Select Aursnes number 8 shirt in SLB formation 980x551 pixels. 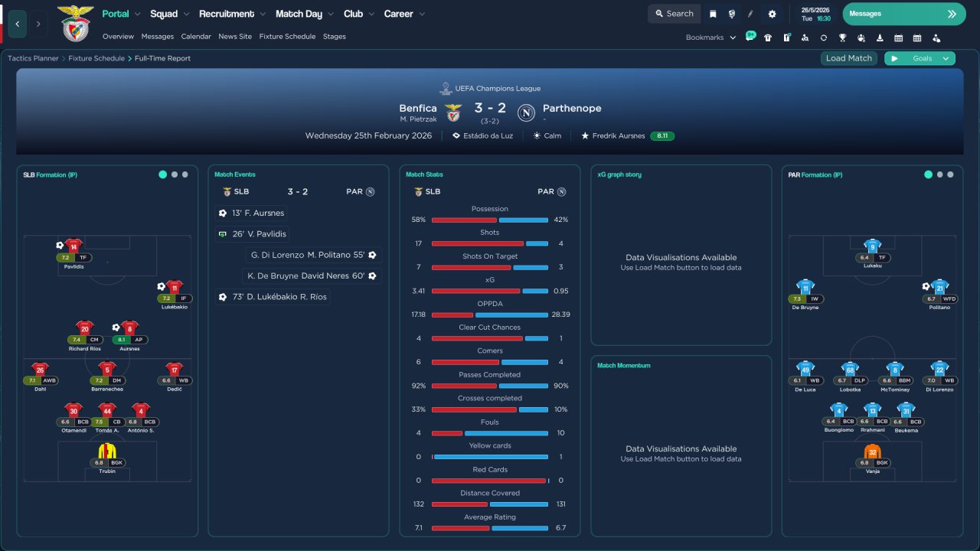tap(129, 329)
